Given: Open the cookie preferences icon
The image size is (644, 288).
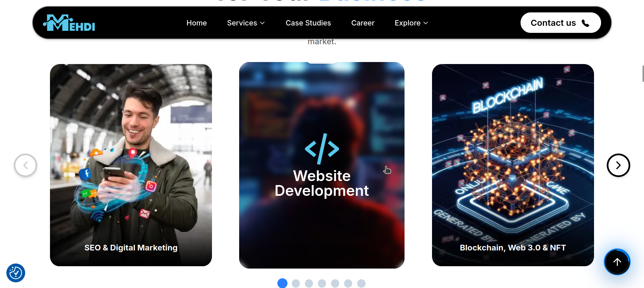Looking at the screenshot, I should tap(16, 273).
